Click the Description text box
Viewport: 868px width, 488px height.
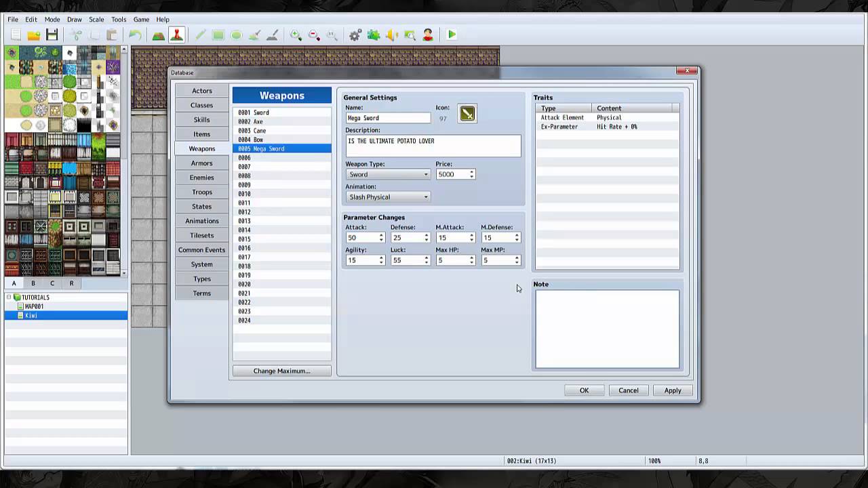coord(433,146)
